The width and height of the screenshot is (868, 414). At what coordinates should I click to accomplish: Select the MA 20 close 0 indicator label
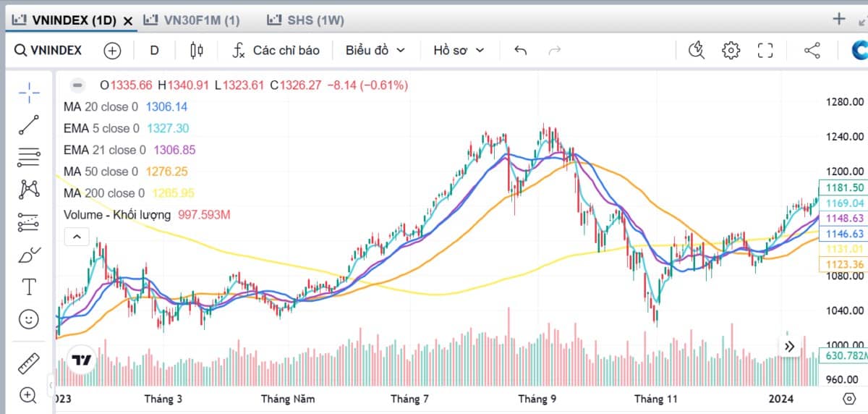(x=101, y=107)
